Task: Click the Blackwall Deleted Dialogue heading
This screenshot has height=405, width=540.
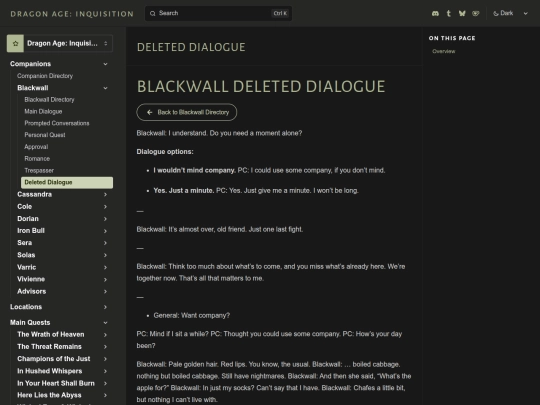Action: tap(261, 86)
